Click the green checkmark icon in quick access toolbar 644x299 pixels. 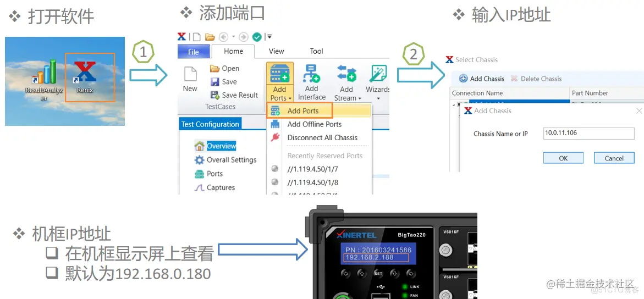(x=257, y=37)
